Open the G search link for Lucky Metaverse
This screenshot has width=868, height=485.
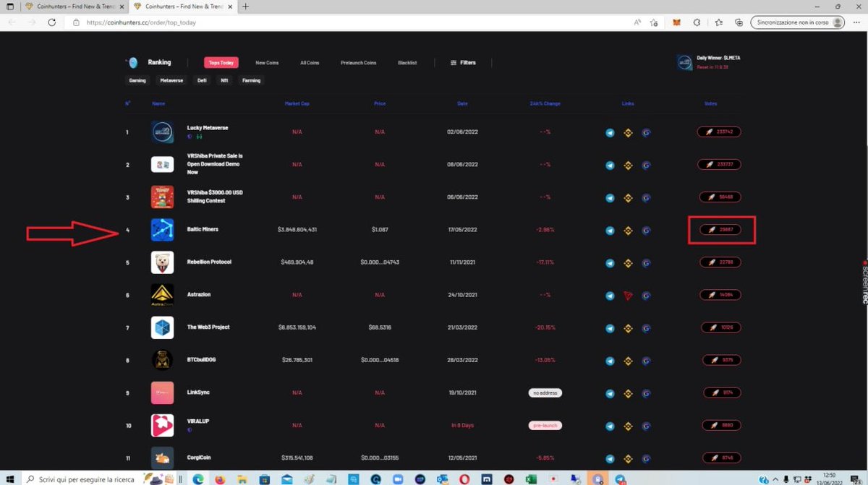(646, 133)
